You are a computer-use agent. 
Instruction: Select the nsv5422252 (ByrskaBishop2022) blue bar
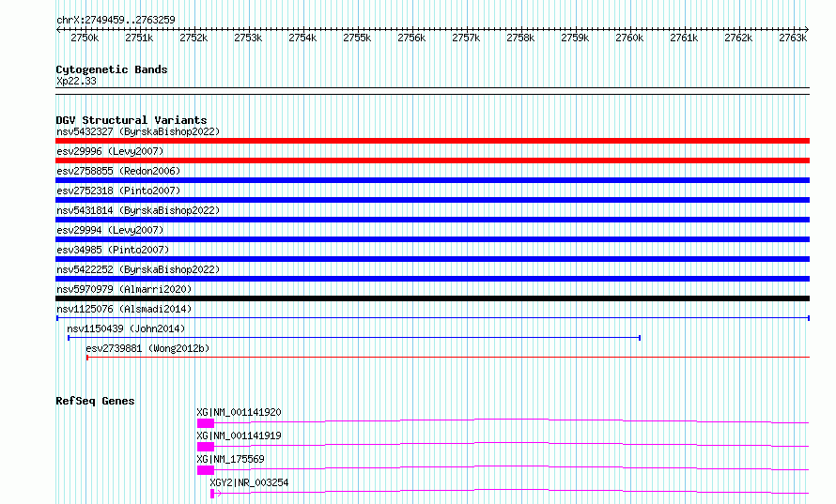432,279
